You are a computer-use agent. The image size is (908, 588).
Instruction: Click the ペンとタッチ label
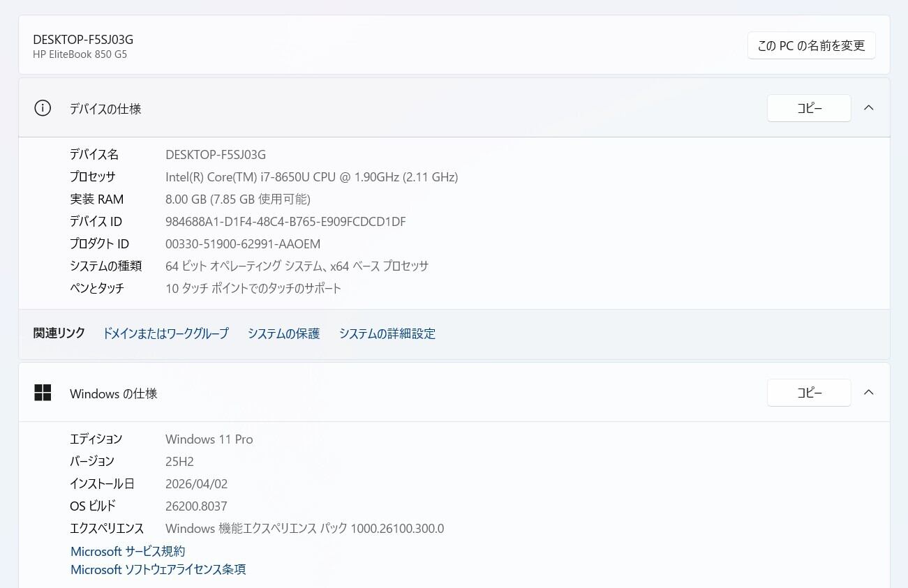point(97,288)
